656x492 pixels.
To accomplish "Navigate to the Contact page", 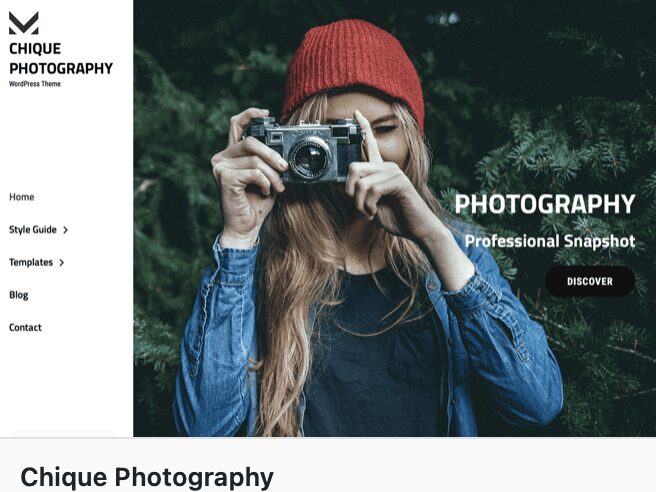I will (x=25, y=328).
